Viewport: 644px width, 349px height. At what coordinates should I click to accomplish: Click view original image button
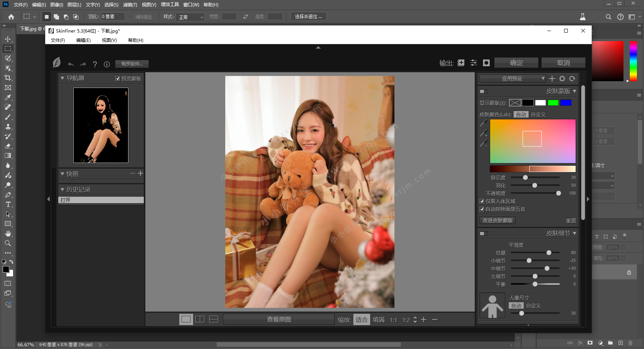click(279, 319)
